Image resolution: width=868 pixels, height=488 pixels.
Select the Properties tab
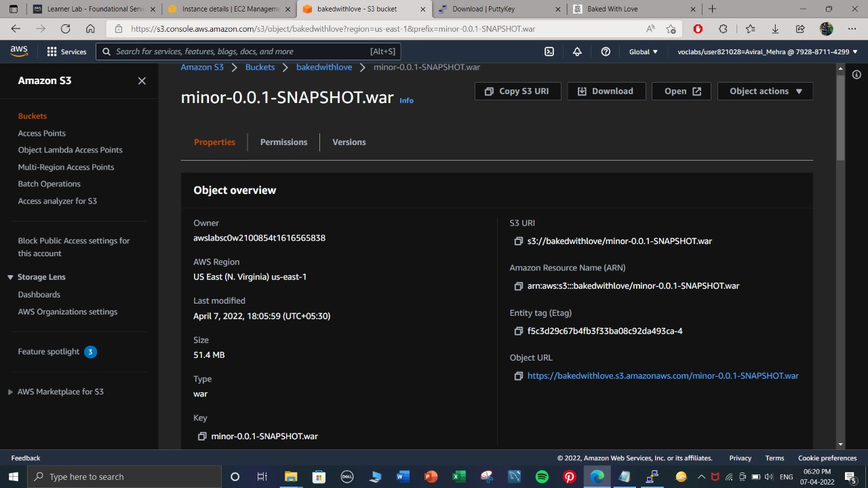(214, 142)
